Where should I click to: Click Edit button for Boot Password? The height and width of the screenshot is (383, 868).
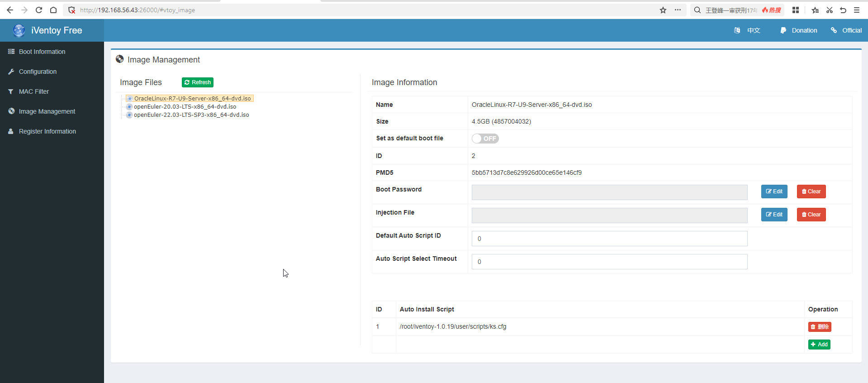(774, 191)
